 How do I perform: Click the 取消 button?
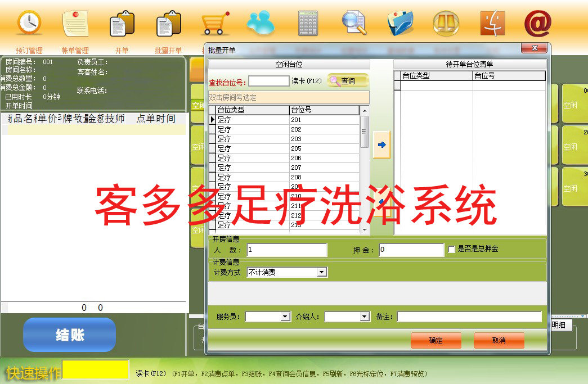pos(499,340)
